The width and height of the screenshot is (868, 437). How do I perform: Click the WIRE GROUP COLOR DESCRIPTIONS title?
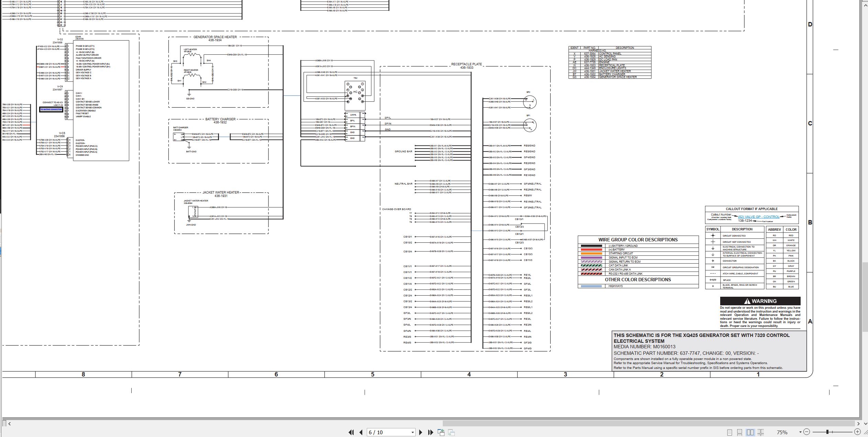pyautogui.click(x=638, y=240)
